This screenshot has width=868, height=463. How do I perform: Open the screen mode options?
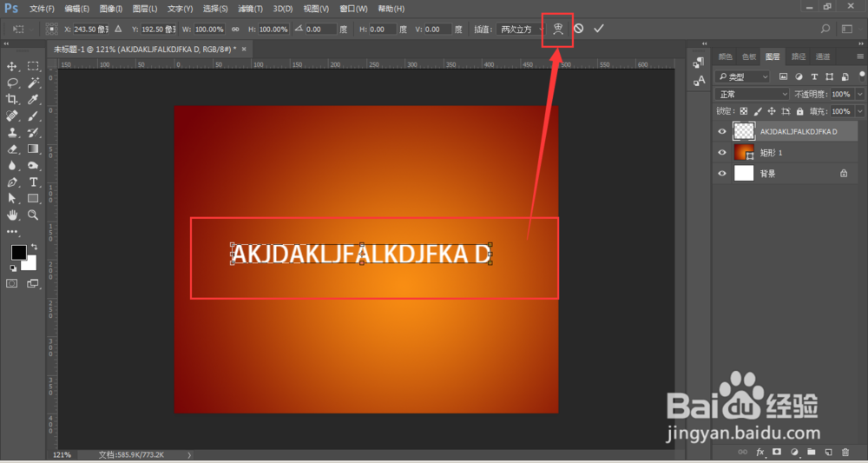click(33, 283)
